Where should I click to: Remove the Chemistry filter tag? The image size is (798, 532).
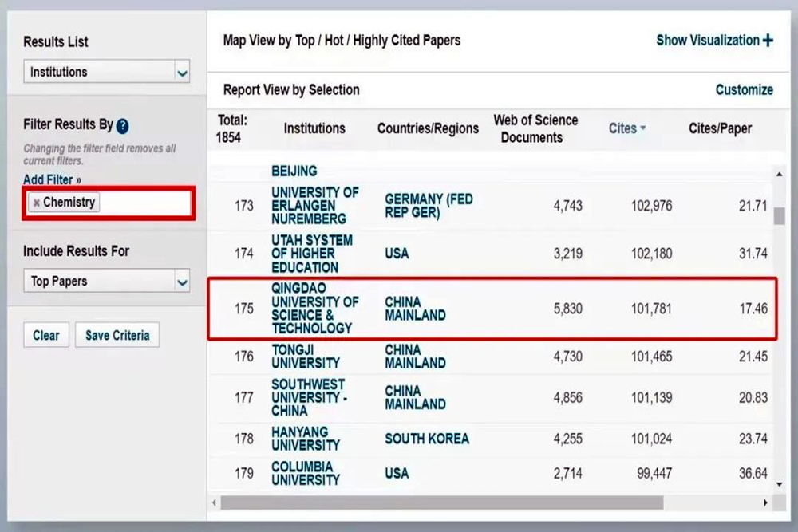[37, 203]
